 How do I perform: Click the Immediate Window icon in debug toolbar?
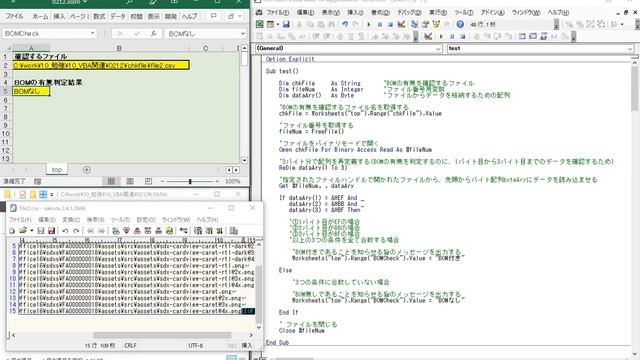pyautogui.click(x=533, y=36)
